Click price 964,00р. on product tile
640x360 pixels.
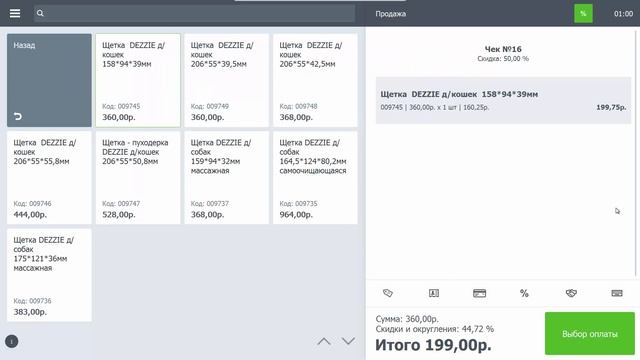point(296,215)
